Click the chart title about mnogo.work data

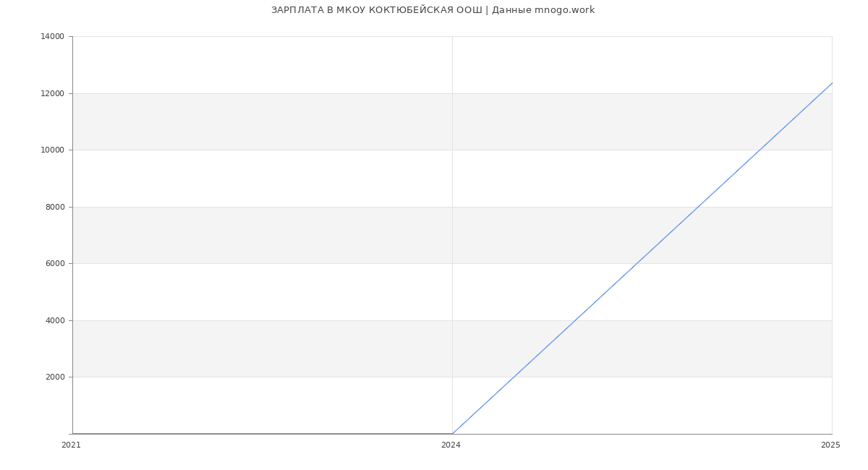coord(433,10)
